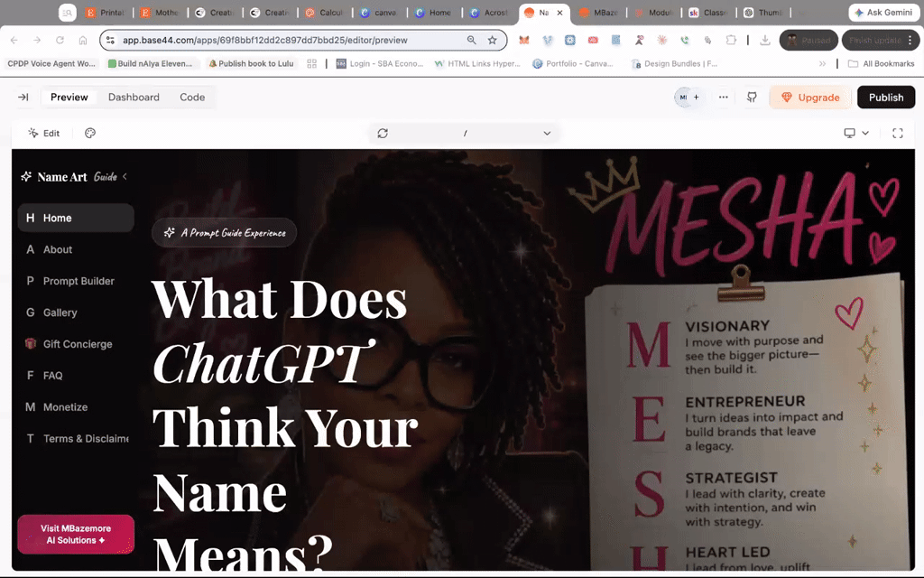The width and height of the screenshot is (924, 578).
Task: Open Portfolio - Canva... bookmark
Action: pyautogui.click(x=573, y=64)
